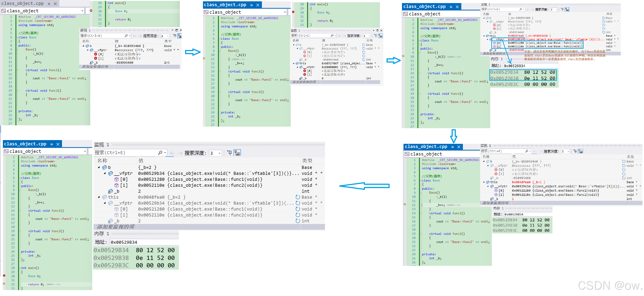
Task: Toggle breakpoint at line 30 in bottom-left editor
Action: (x=4, y=276)
